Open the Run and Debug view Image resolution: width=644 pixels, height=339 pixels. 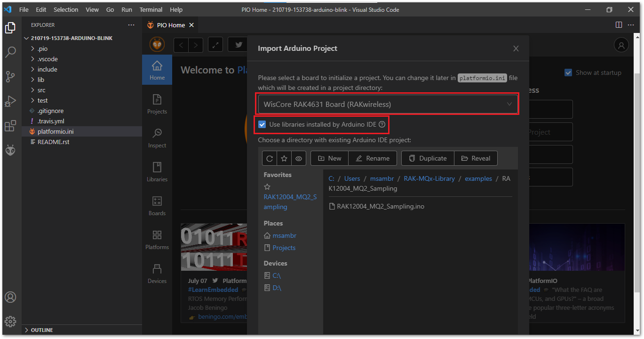point(10,101)
